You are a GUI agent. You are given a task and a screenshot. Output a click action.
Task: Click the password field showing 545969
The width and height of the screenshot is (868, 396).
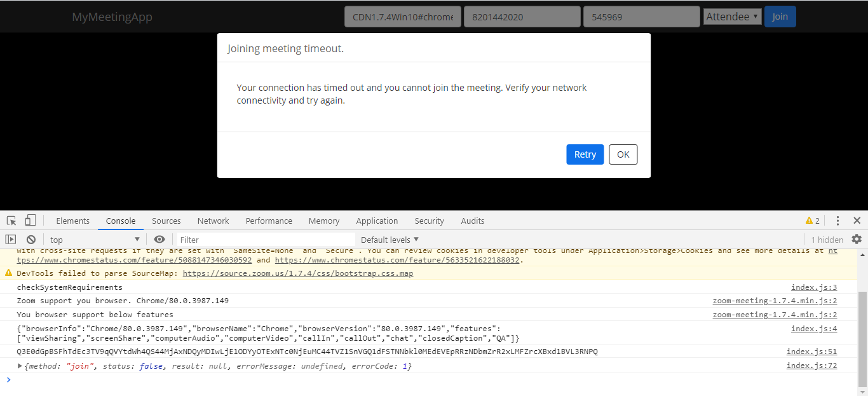point(642,17)
